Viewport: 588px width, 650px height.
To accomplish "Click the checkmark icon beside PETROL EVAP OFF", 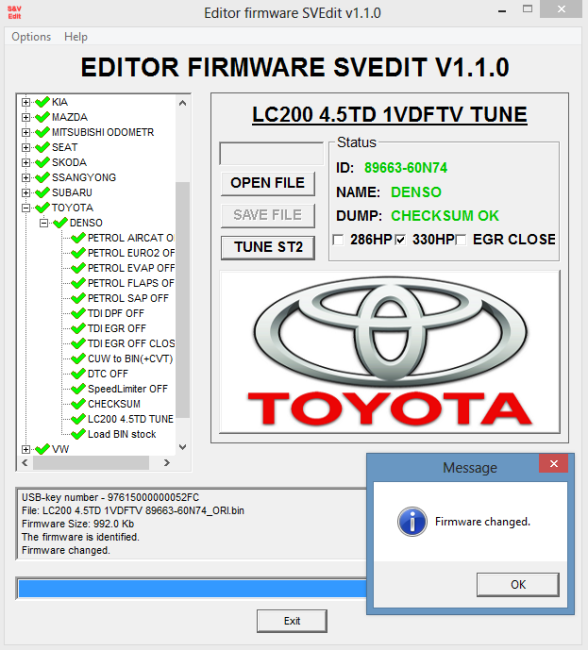I will coord(78,268).
